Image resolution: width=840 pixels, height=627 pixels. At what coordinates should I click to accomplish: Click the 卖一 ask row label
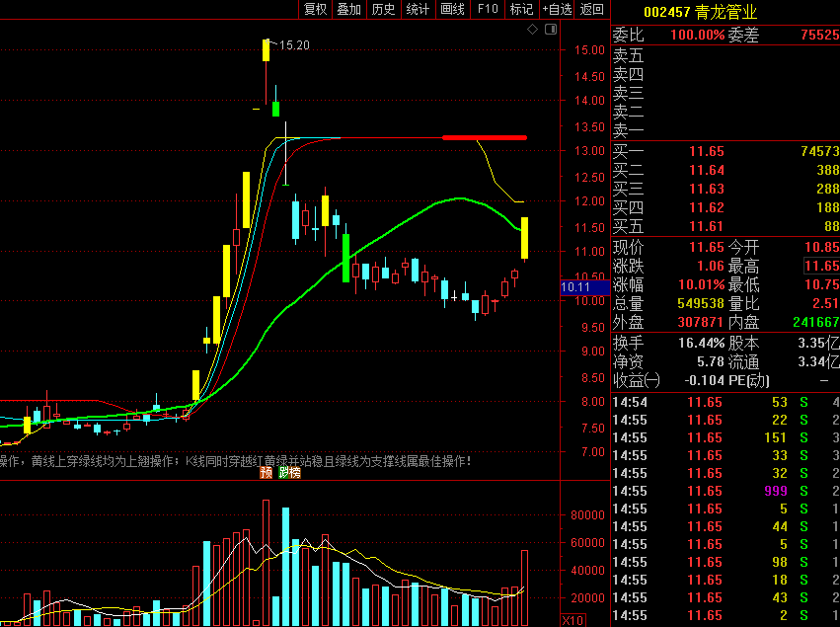coord(628,130)
